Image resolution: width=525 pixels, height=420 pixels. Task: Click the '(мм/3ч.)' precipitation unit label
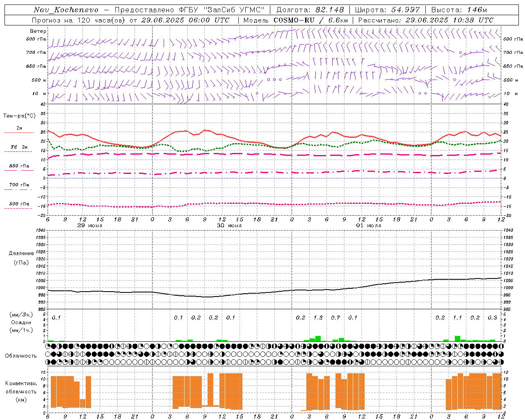tap(21, 315)
